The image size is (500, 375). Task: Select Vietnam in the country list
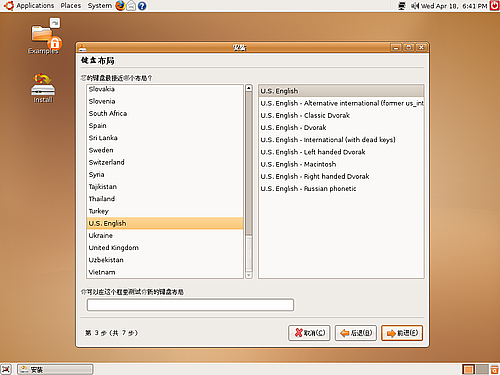[x=165, y=272]
